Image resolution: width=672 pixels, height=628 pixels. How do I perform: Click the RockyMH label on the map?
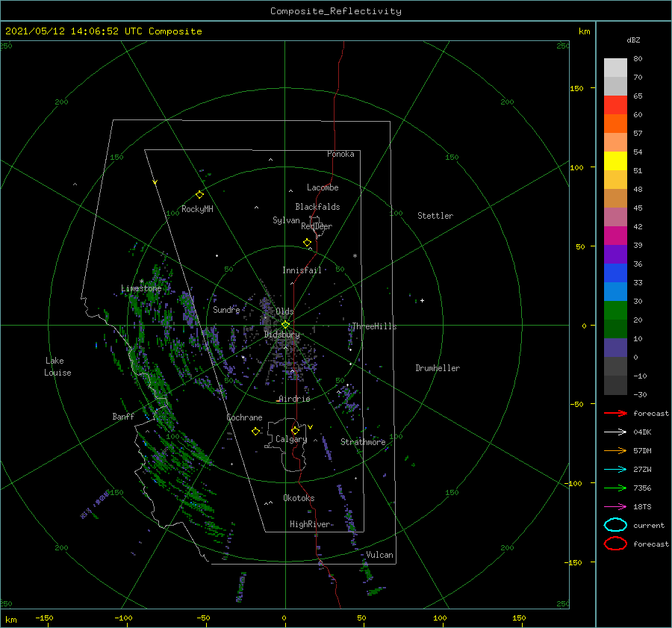(197, 209)
